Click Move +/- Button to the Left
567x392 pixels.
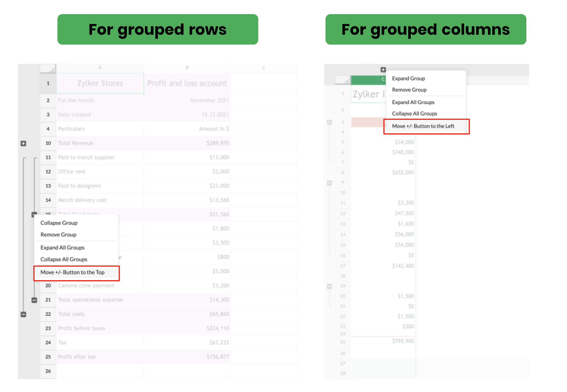click(423, 126)
